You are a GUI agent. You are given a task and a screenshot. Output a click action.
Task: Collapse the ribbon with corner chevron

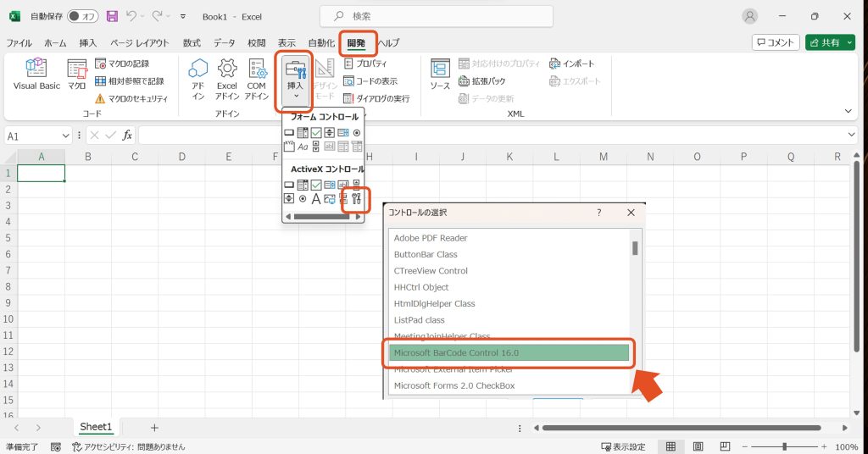[848, 111]
